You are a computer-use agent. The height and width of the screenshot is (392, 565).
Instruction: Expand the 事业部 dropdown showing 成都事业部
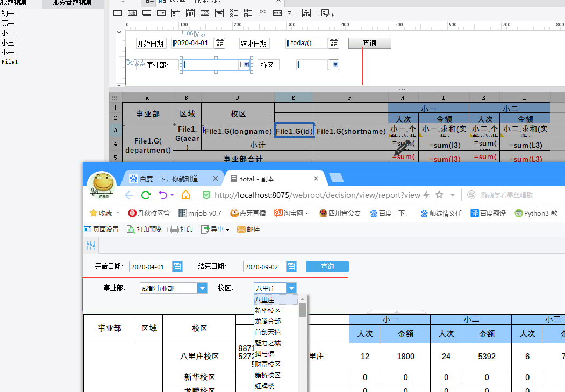click(x=202, y=289)
